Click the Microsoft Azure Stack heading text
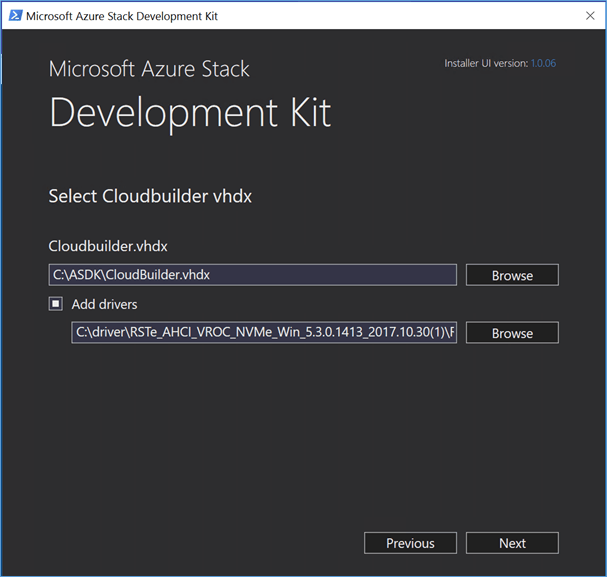The image size is (607, 577). tap(149, 69)
